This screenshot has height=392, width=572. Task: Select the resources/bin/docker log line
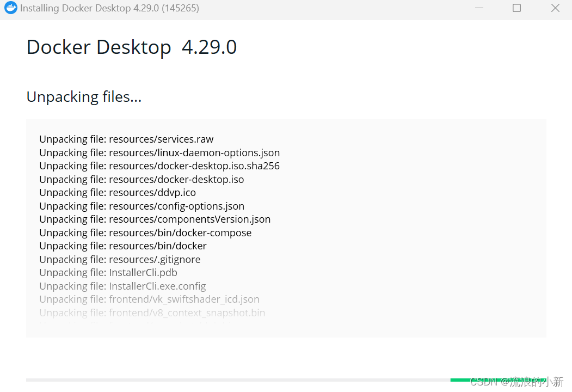click(x=123, y=246)
